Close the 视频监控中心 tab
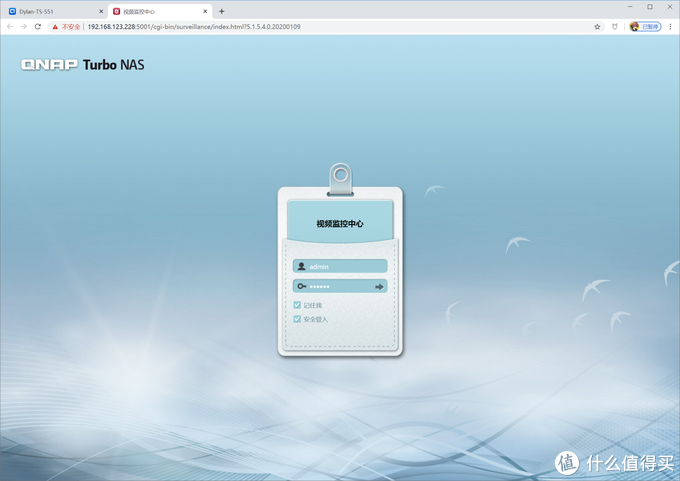 coord(205,12)
